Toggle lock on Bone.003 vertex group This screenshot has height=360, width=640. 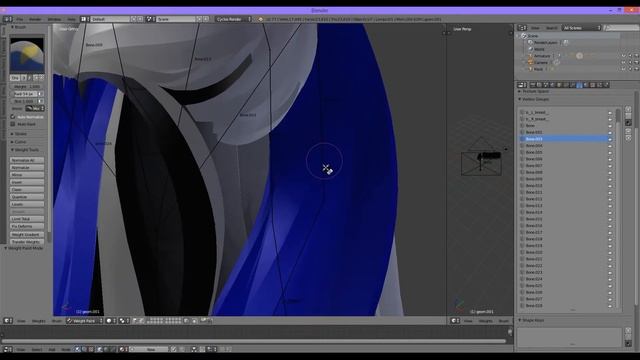click(x=610, y=139)
